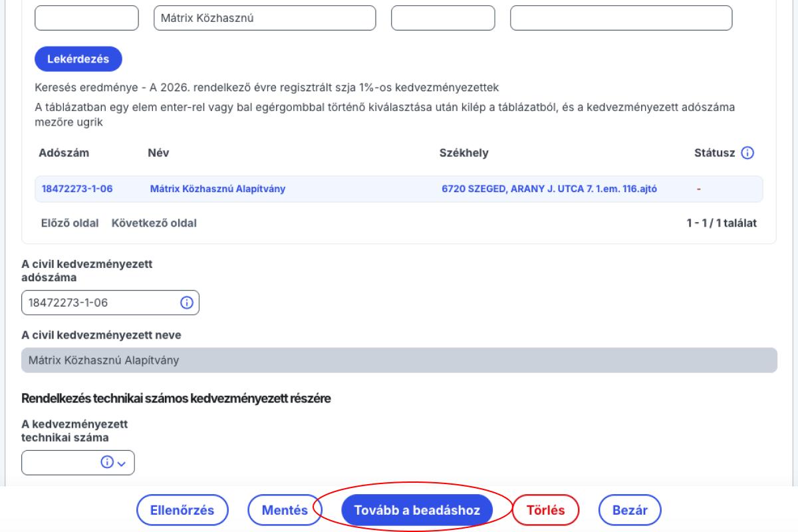Click the Székhely column header
The height and width of the screenshot is (532, 798).
[x=464, y=154]
